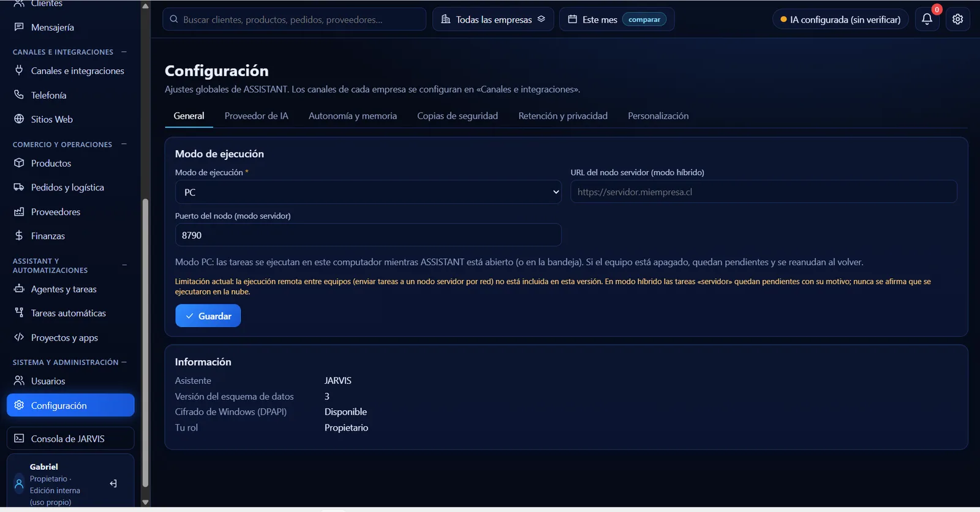
Task: Open Canales e integraciones plug icon
Action: pos(19,70)
